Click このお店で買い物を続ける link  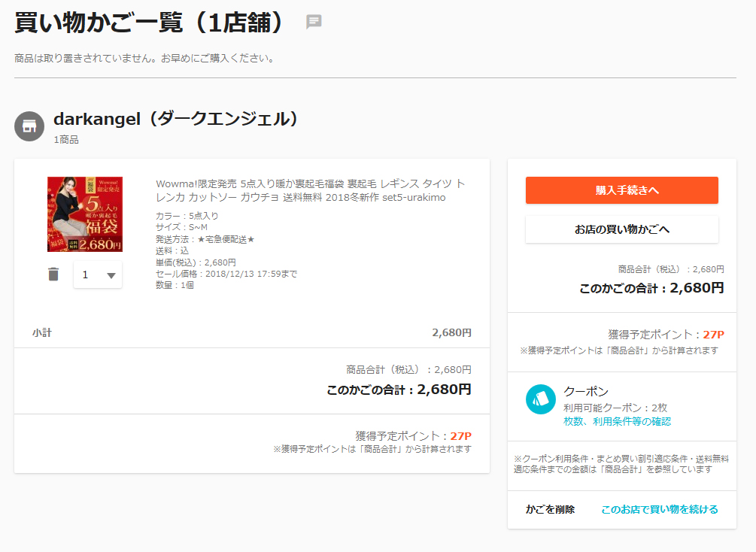click(x=660, y=510)
